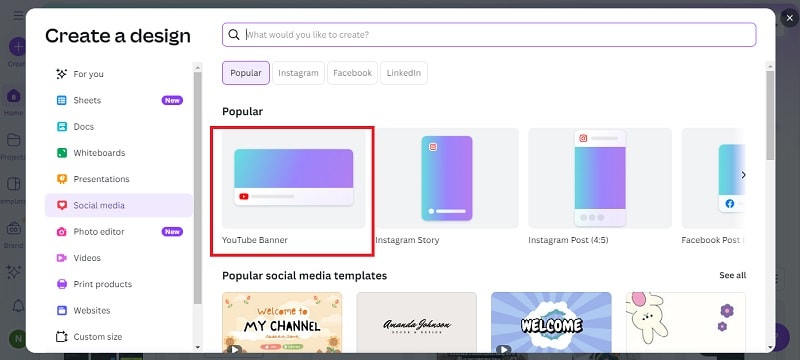
Task: Click the sidebar scroll up arrow
Action: (198, 66)
